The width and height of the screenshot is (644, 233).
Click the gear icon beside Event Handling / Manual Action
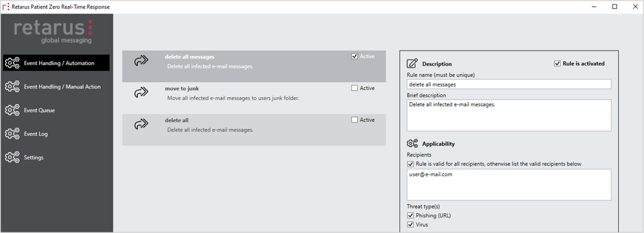pyautogui.click(x=12, y=87)
